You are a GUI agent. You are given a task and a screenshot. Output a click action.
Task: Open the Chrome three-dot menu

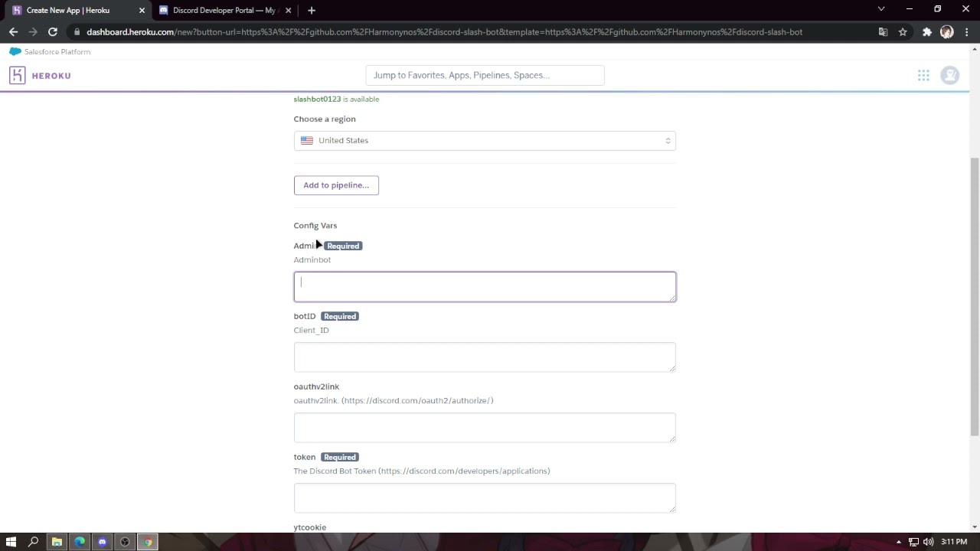[966, 31]
